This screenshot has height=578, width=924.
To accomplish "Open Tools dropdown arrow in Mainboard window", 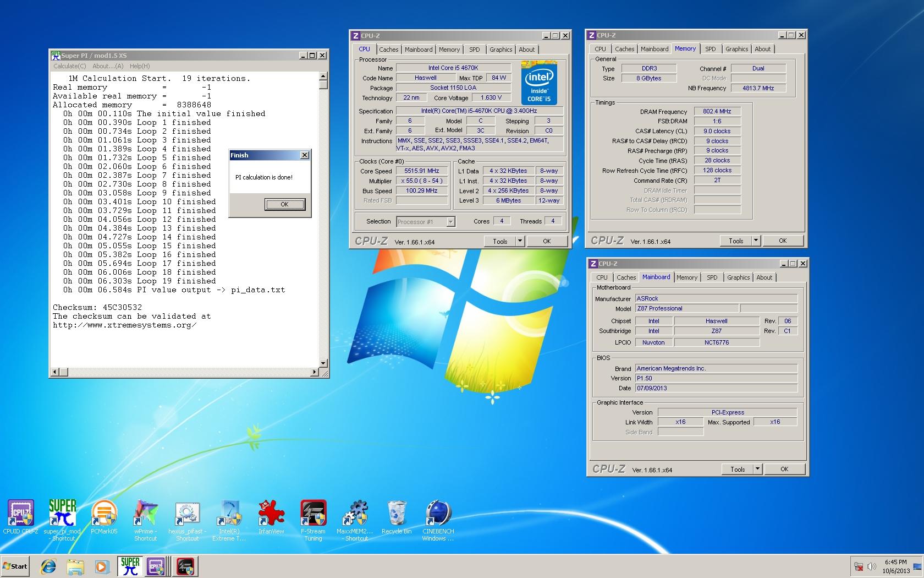I will point(757,469).
